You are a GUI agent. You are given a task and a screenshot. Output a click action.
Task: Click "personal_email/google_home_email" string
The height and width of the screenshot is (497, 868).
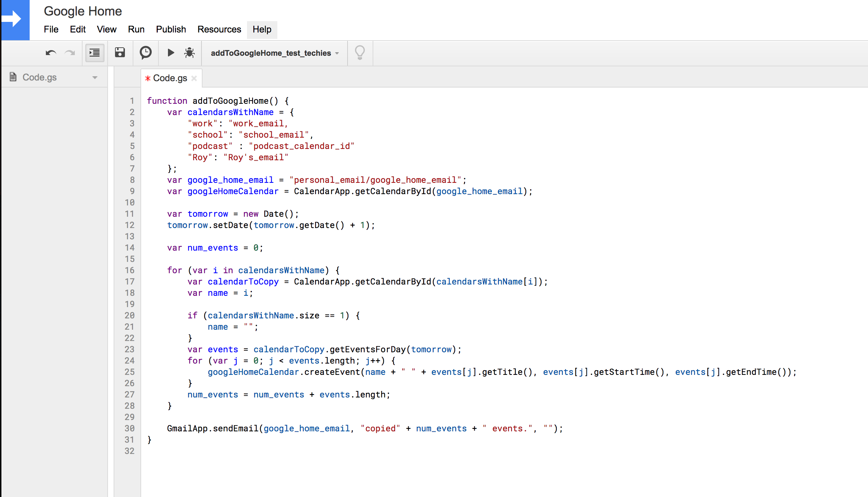[375, 180]
